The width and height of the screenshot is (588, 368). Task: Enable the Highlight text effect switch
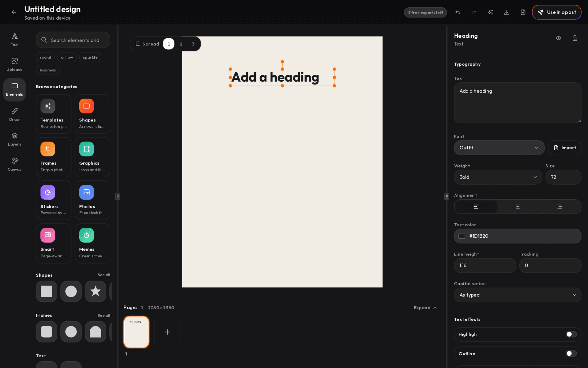click(571, 334)
